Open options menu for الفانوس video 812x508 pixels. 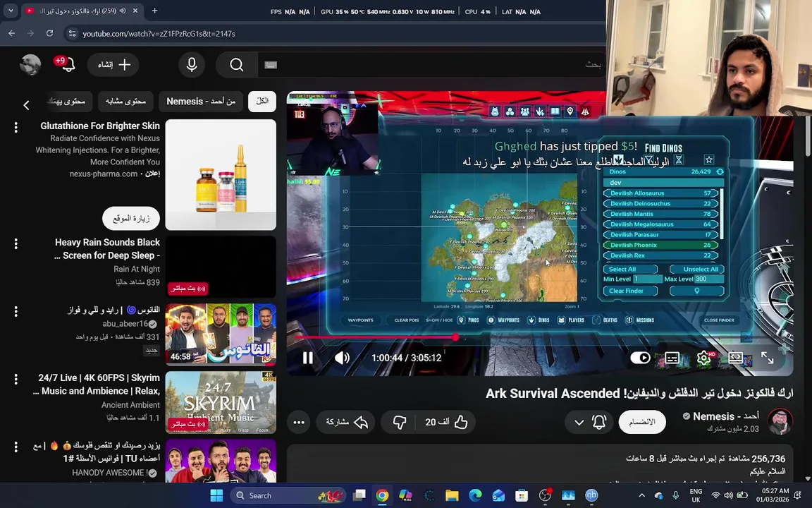tap(16, 311)
